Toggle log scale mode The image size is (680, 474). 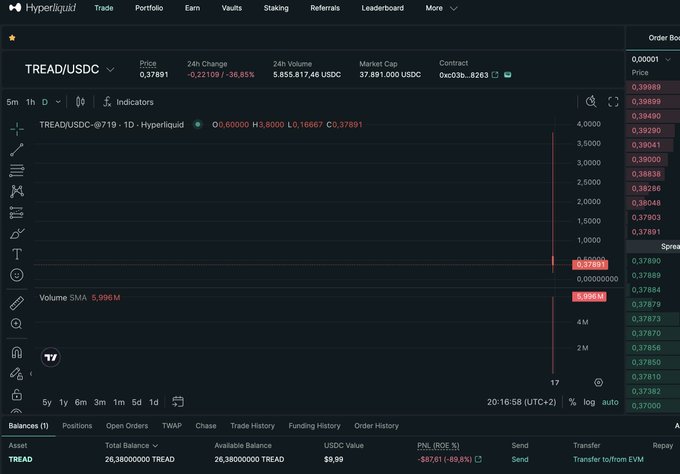point(589,402)
